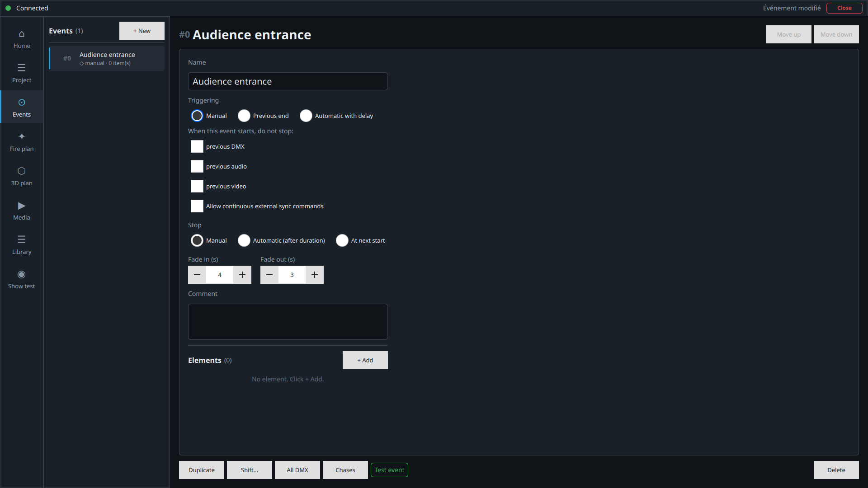This screenshot has width=868, height=488.
Task: Click 'No element. Click + Add.' text
Action: [288, 379]
